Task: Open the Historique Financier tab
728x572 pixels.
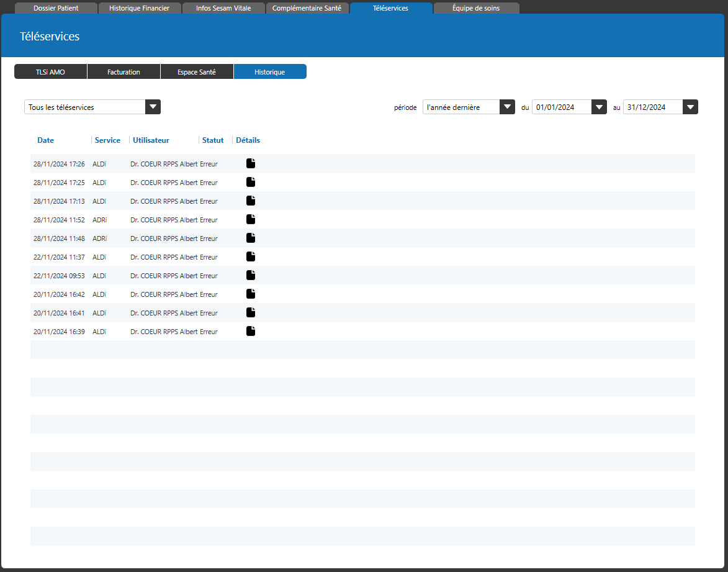Action: (139, 8)
